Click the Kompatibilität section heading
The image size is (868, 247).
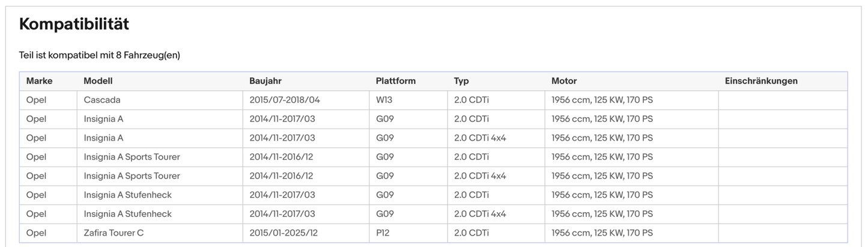(x=74, y=25)
